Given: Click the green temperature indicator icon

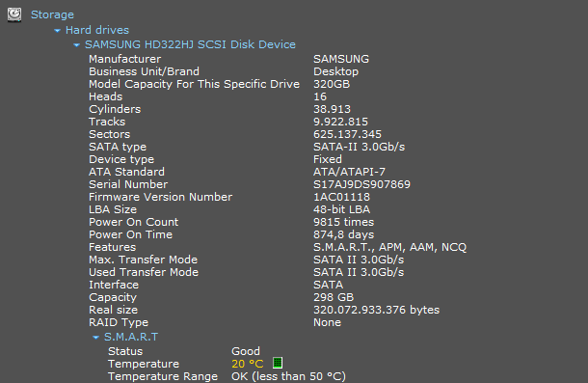Looking at the screenshot, I should (278, 363).
